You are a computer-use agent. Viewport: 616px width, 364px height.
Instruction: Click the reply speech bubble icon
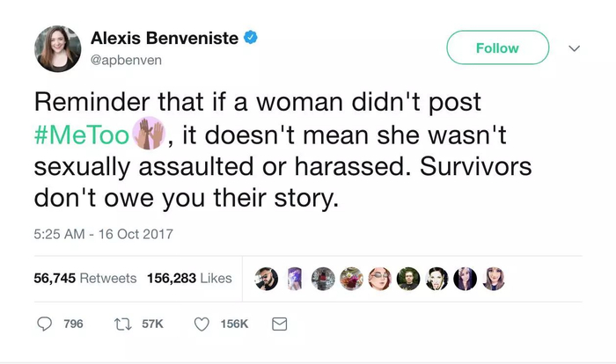(45, 324)
